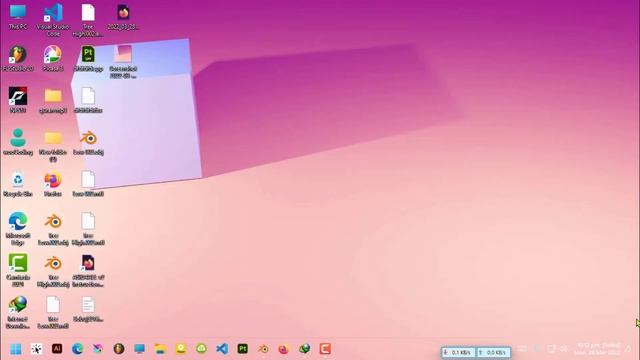
Task: Open the Windows Start menu
Action: (x=16, y=349)
